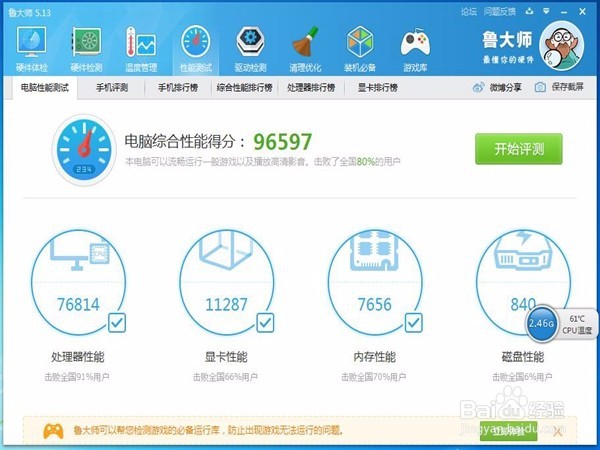600x450 pixels.
Task: Click the camera icon next to 保存截屏
Action: [x=540, y=88]
